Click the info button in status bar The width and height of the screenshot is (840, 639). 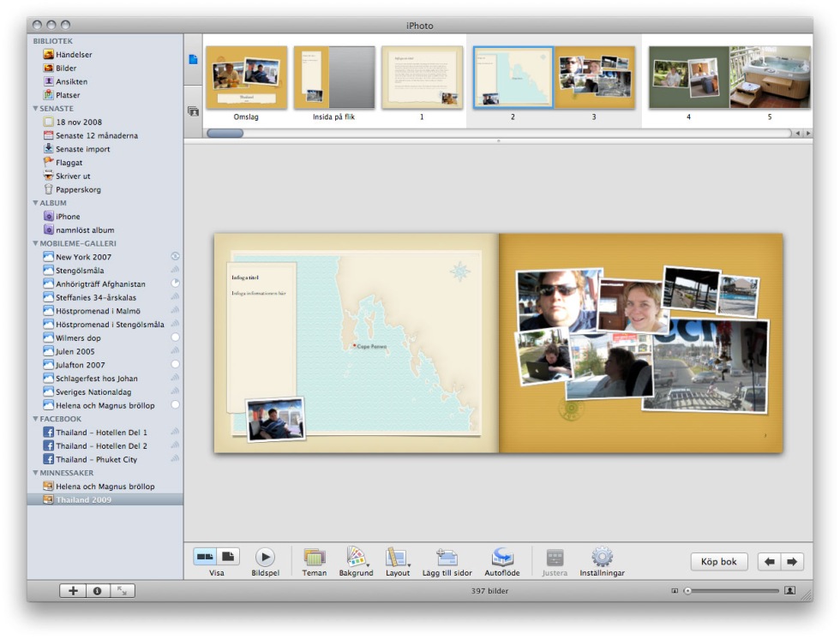pyautogui.click(x=97, y=590)
